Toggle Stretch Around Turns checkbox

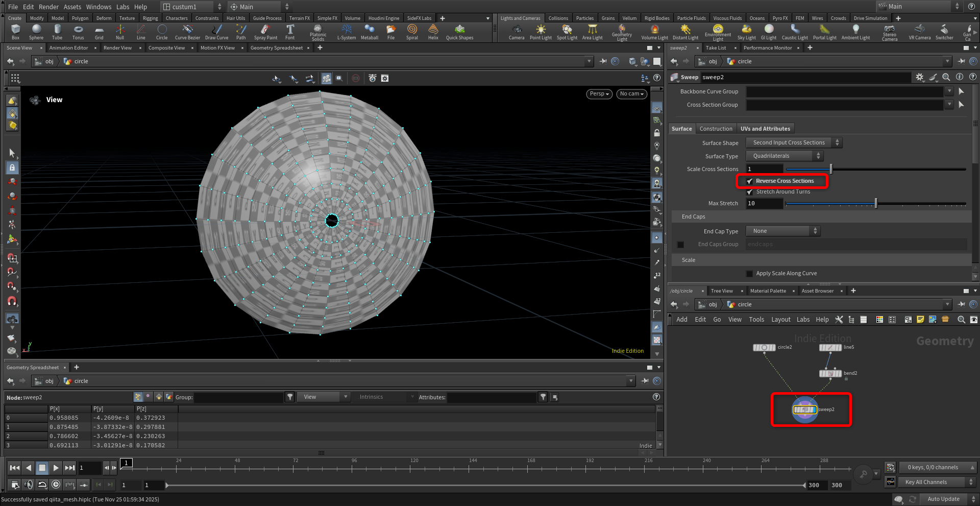(750, 192)
